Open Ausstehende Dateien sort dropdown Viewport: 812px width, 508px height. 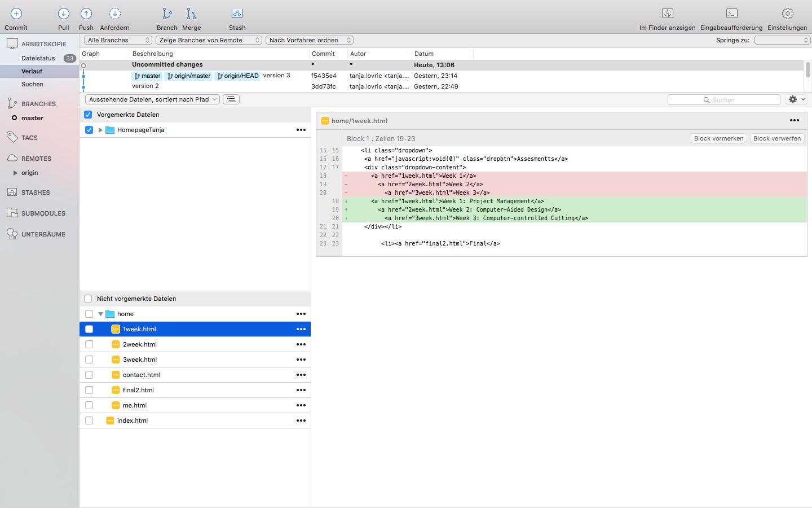152,99
